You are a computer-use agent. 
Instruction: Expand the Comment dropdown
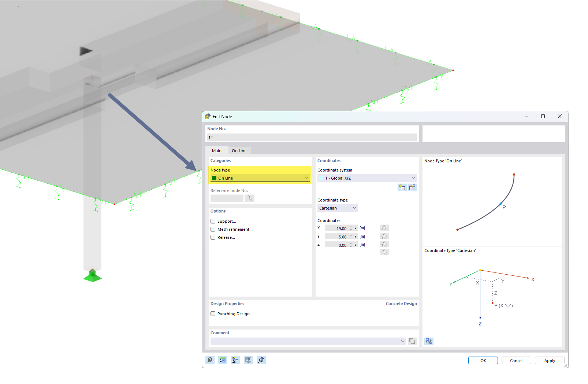(403, 341)
